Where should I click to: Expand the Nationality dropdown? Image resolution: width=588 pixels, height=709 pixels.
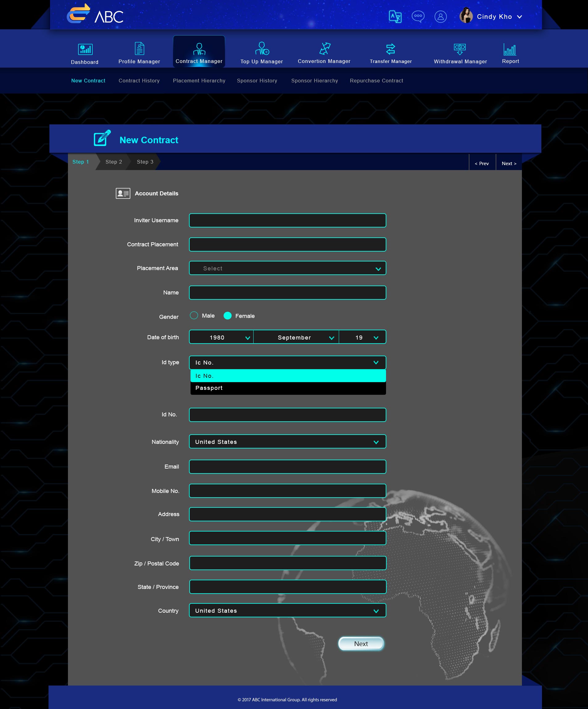tap(288, 442)
